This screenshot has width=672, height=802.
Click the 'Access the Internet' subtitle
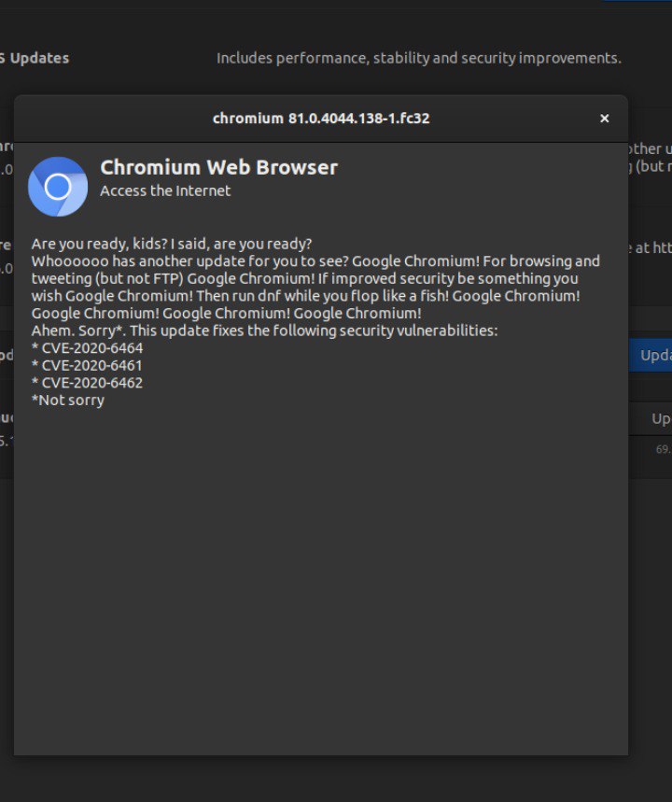pos(165,190)
